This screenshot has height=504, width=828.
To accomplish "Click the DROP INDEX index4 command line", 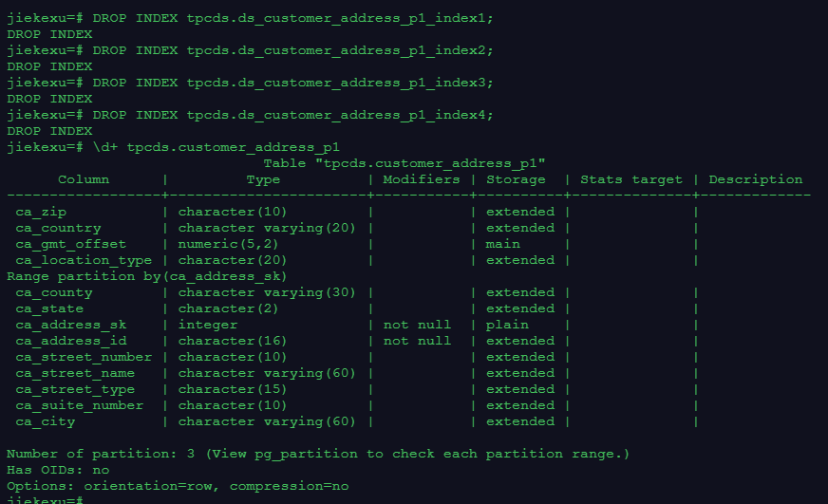I will pos(250,115).
